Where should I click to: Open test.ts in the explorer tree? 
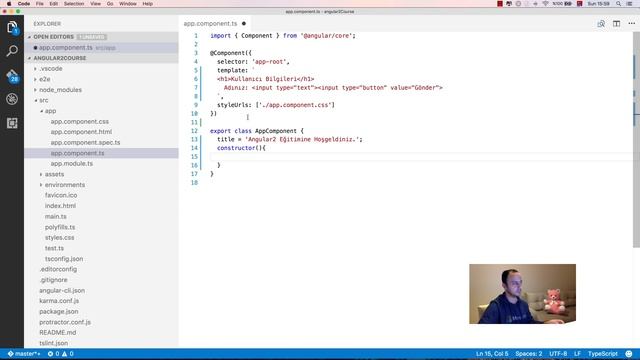(x=54, y=248)
